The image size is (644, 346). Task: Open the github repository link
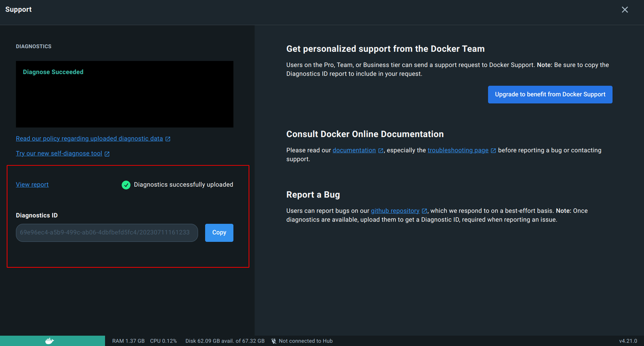(395, 211)
